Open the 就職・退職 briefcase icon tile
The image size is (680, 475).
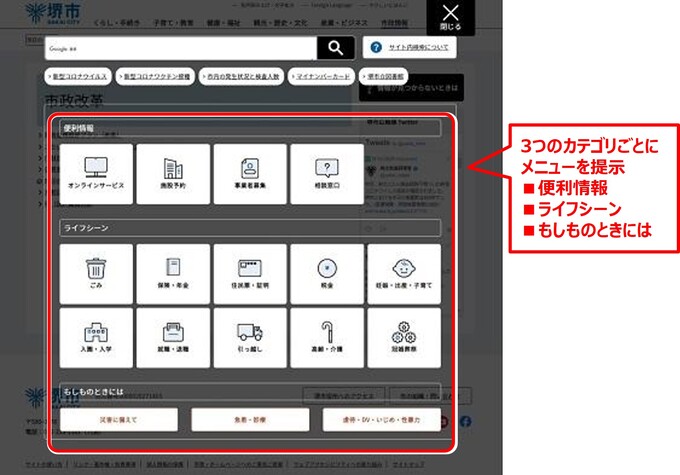173,337
